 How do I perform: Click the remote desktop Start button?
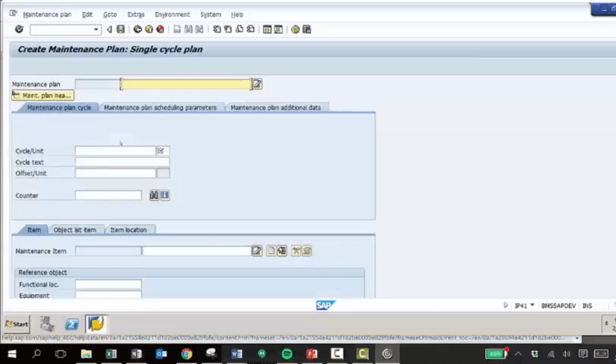tap(16, 324)
